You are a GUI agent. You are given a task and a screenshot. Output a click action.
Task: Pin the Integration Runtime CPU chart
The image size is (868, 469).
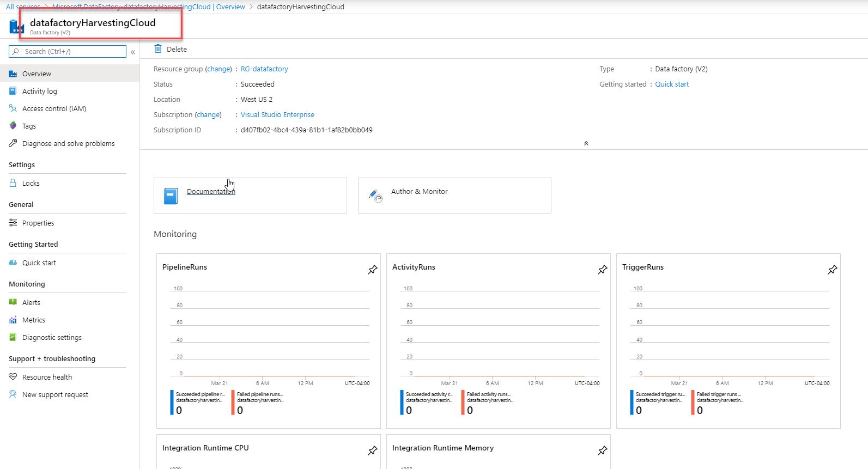tap(373, 450)
